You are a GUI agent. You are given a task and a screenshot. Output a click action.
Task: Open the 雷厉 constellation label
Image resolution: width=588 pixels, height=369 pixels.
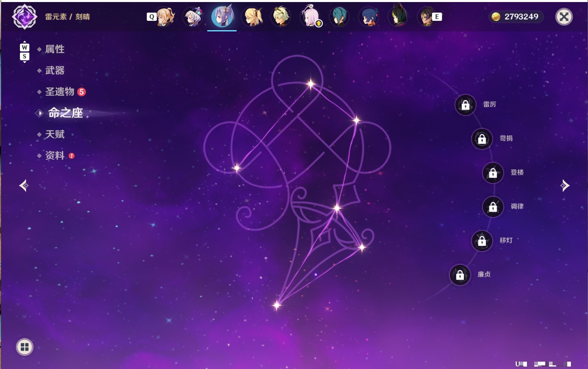pos(489,104)
